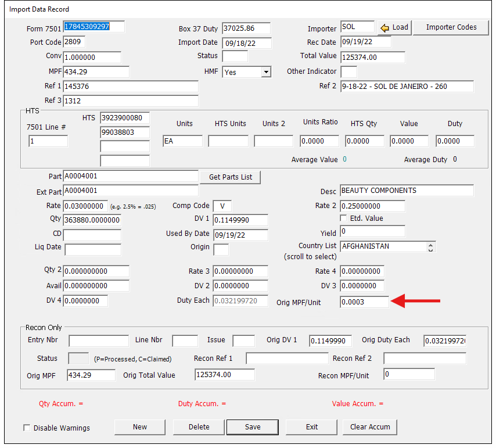Viewport: 496px width, 448px height.
Task: Create a New import record
Action: click(140, 427)
